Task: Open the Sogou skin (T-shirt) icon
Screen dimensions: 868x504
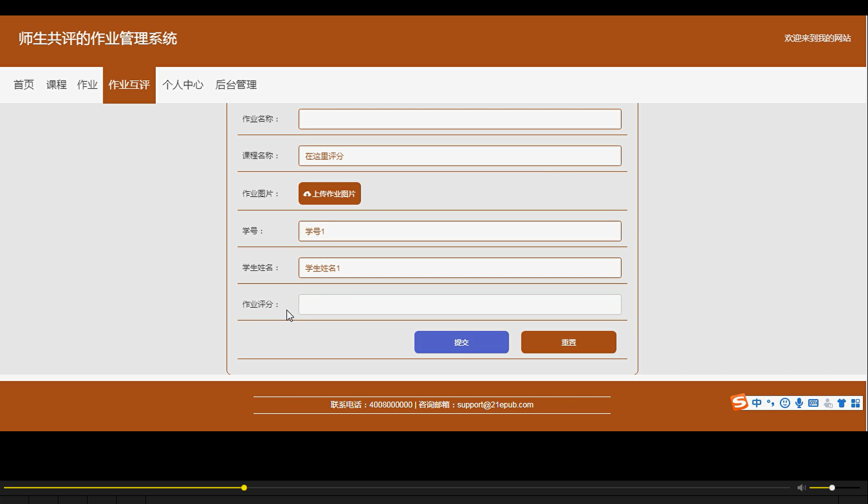Action: 842,403
